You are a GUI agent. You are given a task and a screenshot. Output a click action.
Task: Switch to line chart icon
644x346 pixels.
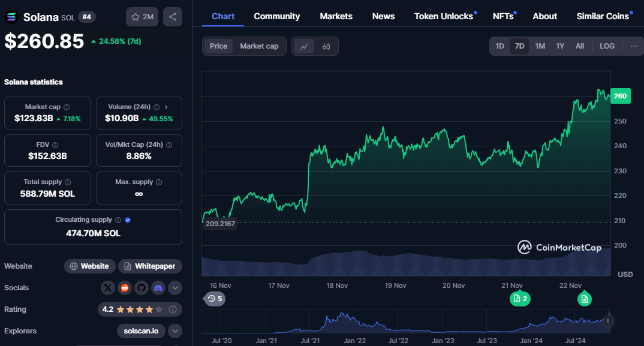click(x=304, y=46)
